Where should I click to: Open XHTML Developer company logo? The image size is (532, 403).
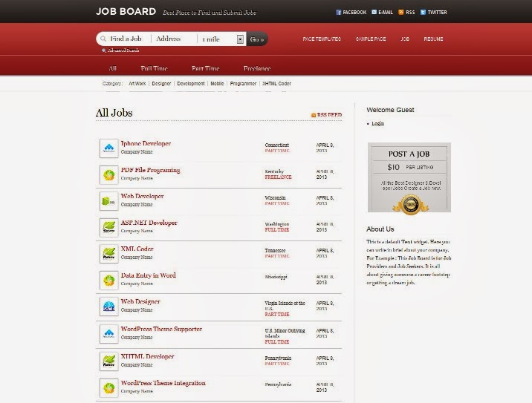pyautogui.click(x=109, y=361)
